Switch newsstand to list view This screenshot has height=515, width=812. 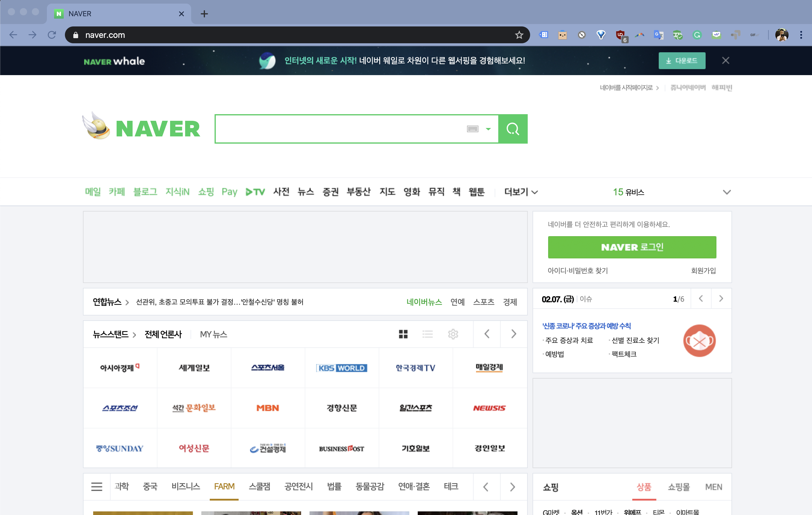428,334
